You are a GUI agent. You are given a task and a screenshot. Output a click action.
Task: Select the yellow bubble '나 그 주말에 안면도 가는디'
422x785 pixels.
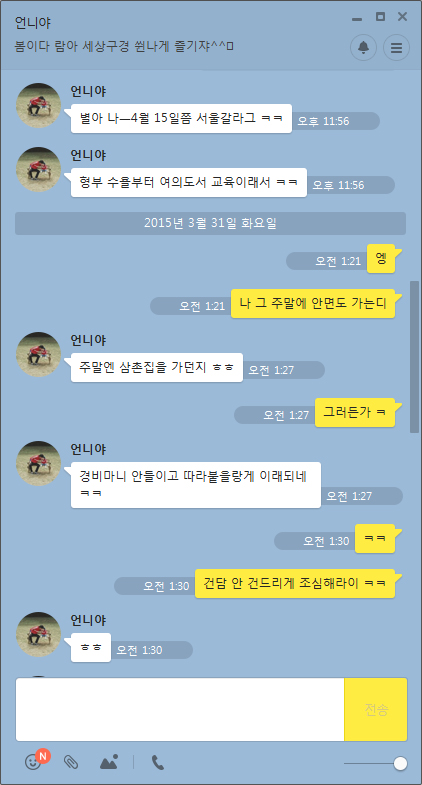(x=313, y=303)
